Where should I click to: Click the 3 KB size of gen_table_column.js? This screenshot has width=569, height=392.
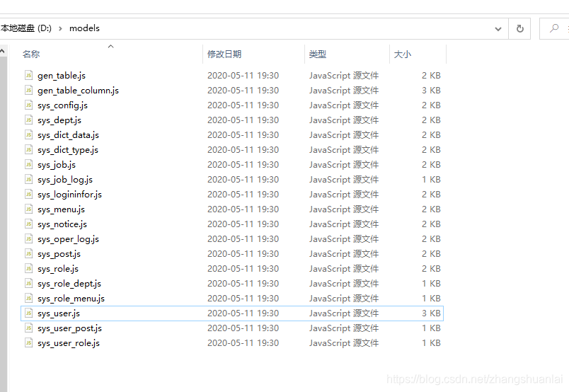(431, 90)
